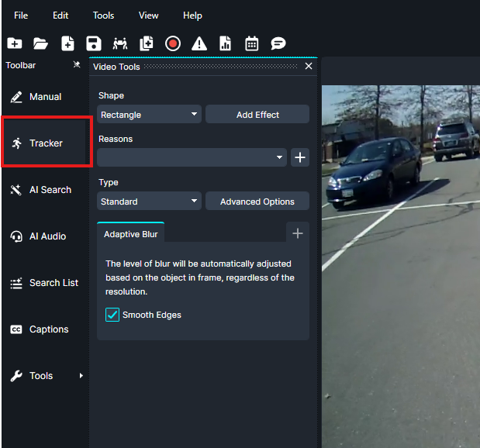
Task: Open a project with the open folder icon
Action: (40, 43)
